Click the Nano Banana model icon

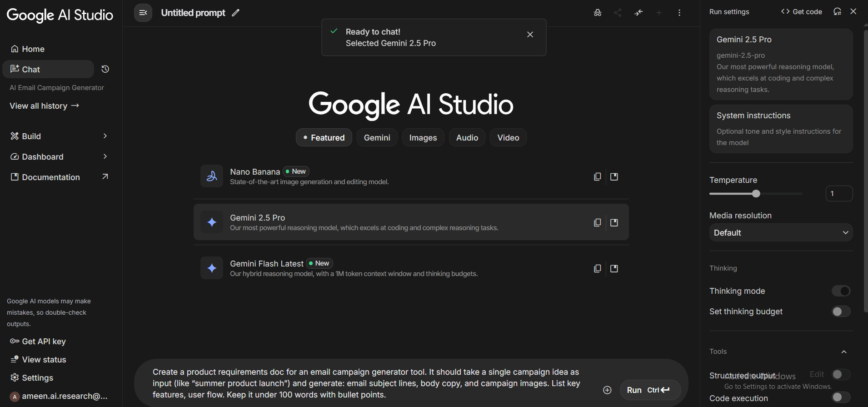212,176
